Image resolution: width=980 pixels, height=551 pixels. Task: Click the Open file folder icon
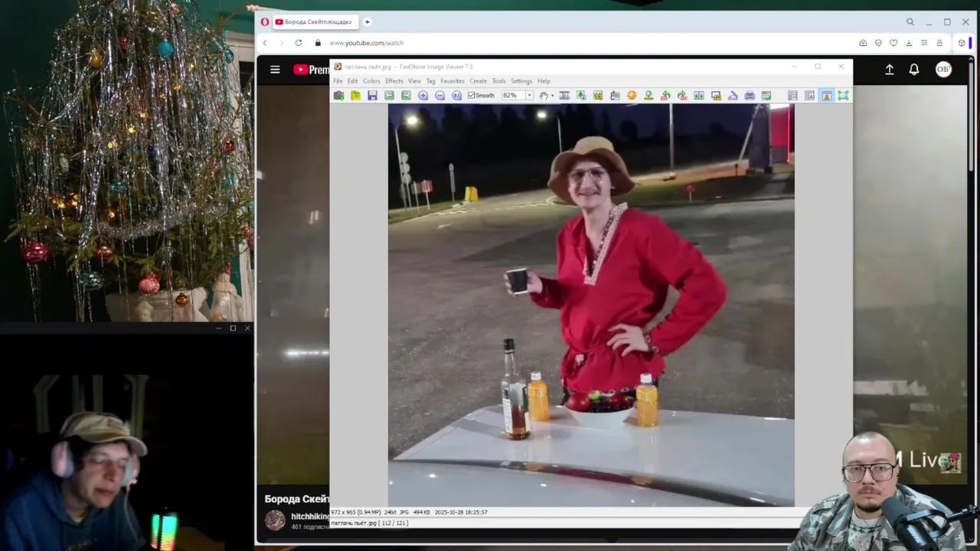pyautogui.click(x=355, y=96)
